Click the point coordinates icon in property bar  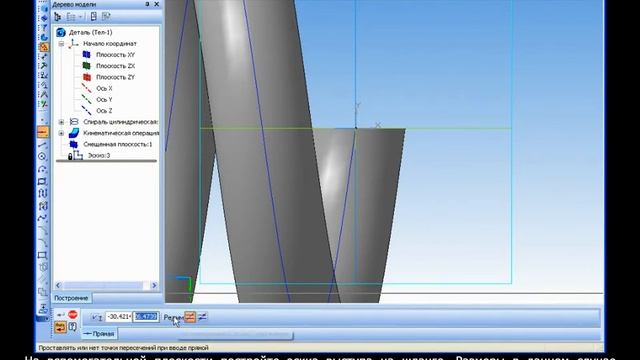97,317
